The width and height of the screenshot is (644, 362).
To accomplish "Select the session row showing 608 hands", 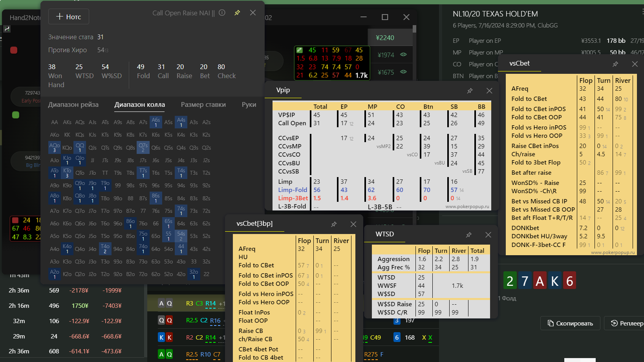I will click(73, 351).
